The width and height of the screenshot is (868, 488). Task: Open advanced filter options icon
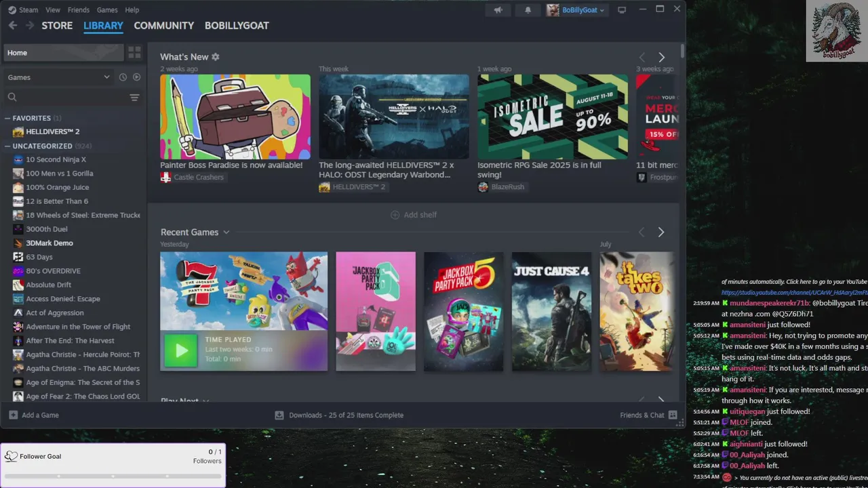[x=134, y=98]
